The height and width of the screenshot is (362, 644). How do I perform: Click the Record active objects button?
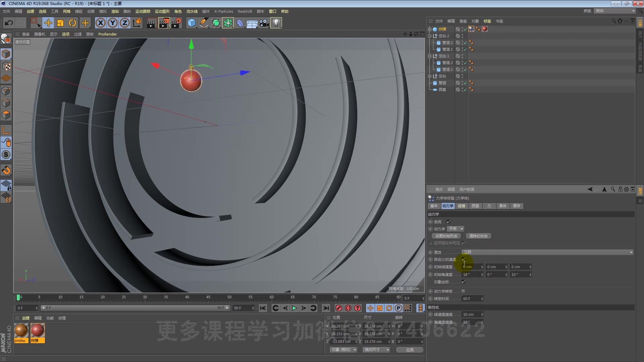[339, 308]
